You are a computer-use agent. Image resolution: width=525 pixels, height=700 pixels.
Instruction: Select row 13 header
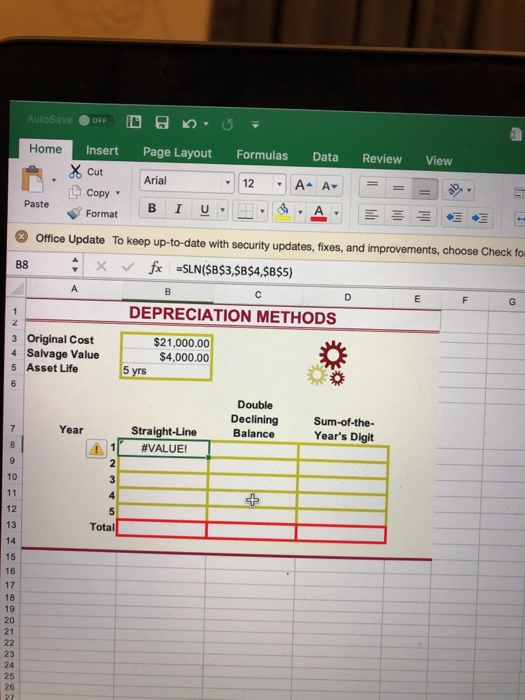tap(11, 525)
